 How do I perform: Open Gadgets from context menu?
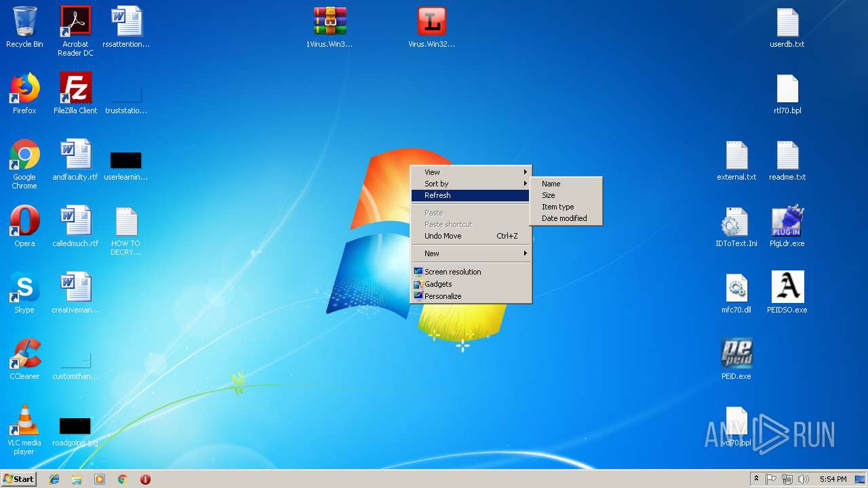tap(471, 284)
